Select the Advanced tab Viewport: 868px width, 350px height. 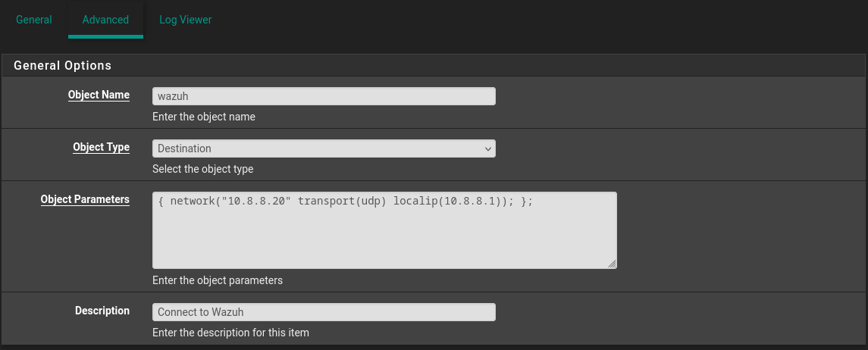click(x=105, y=20)
